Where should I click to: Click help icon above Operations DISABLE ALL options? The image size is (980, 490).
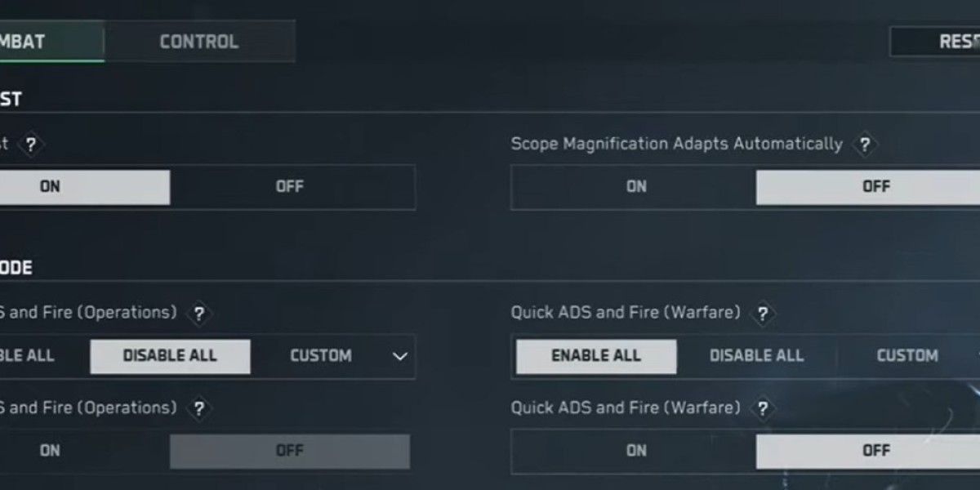(198, 314)
